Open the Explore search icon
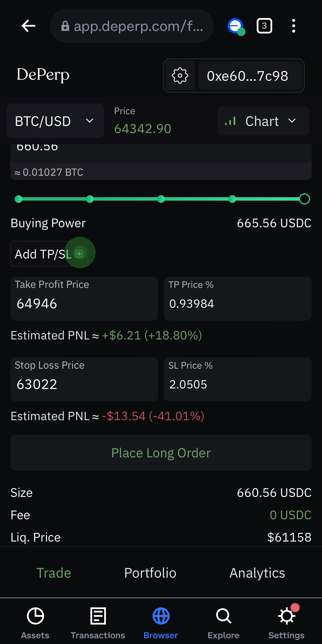The width and height of the screenshot is (322, 644). [224, 616]
